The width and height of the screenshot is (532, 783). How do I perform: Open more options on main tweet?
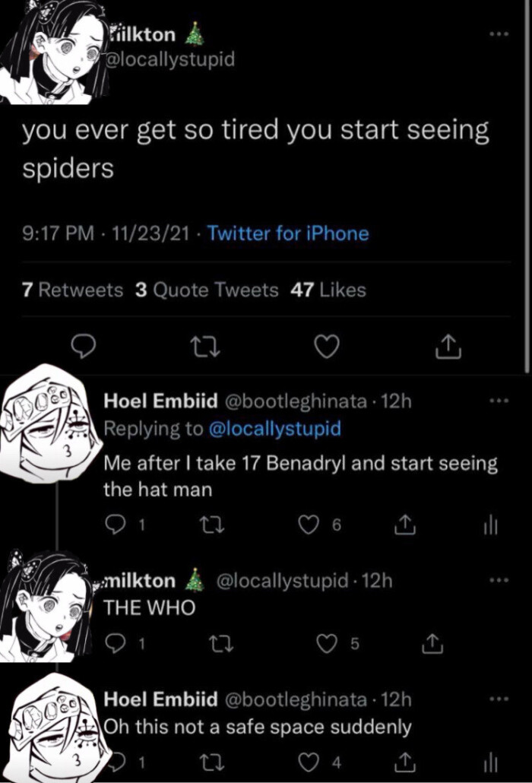point(498,36)
